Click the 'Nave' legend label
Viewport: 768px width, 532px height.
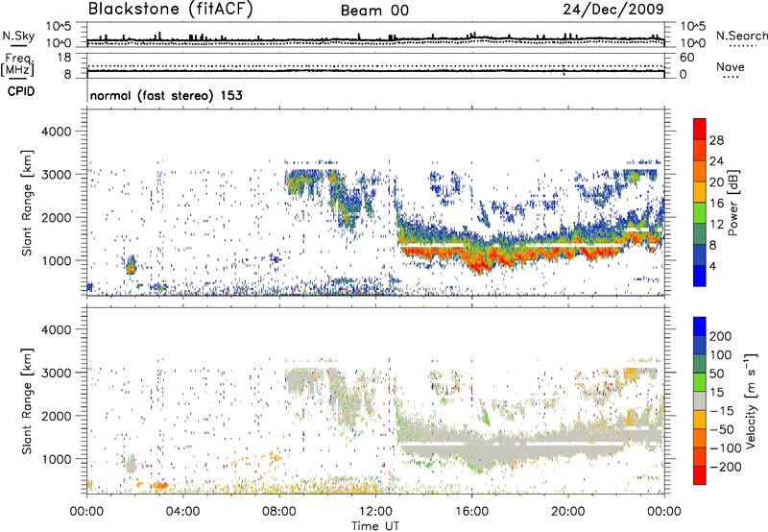(x=731, y=67)
